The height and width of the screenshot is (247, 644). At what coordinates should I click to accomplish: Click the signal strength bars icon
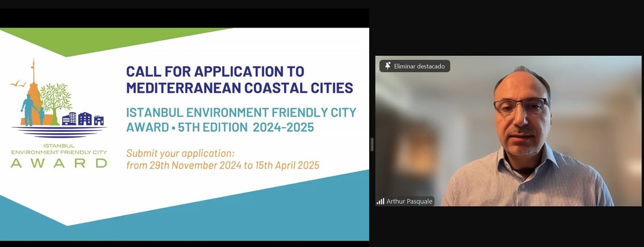click(x=380, y=202)
